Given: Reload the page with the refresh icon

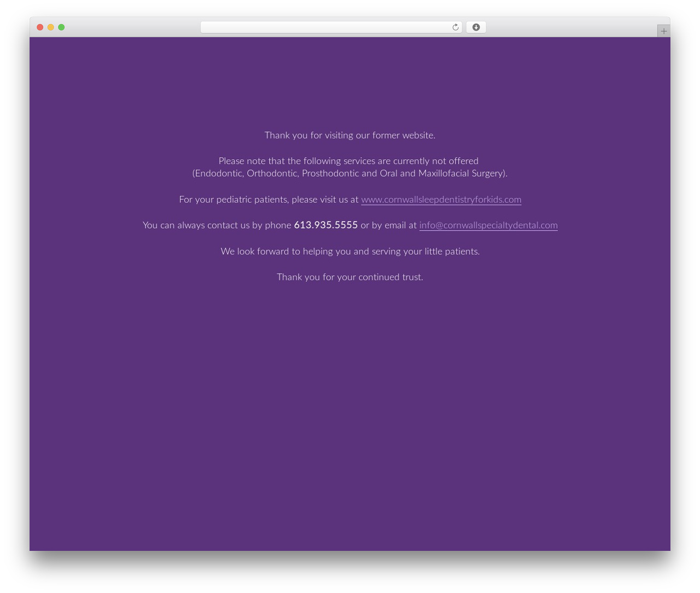Looking at the screenshot, I should click(456, 27).
